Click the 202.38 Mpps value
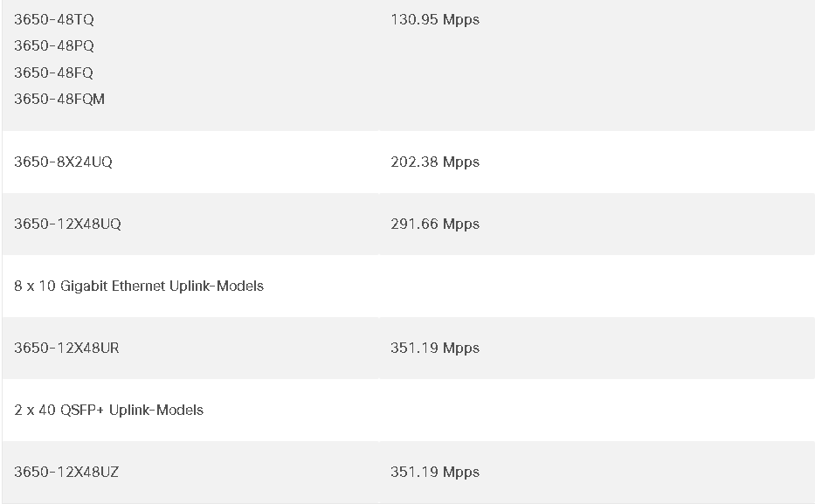This screenshot has height=504, width=815. 435,162
